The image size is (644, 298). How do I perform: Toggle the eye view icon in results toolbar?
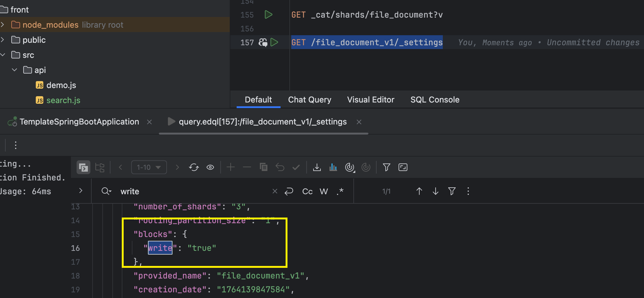click(210, 167)
